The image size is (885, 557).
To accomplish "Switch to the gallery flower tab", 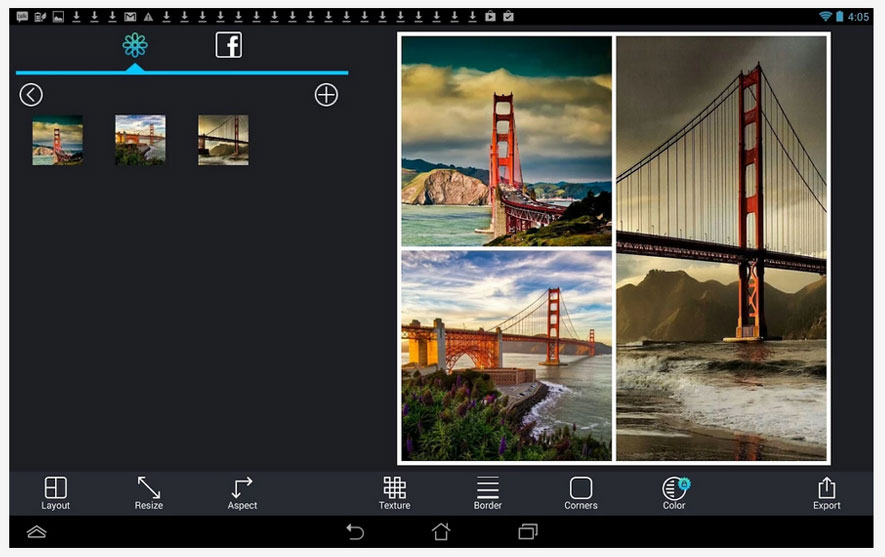I will click(135, 45).
